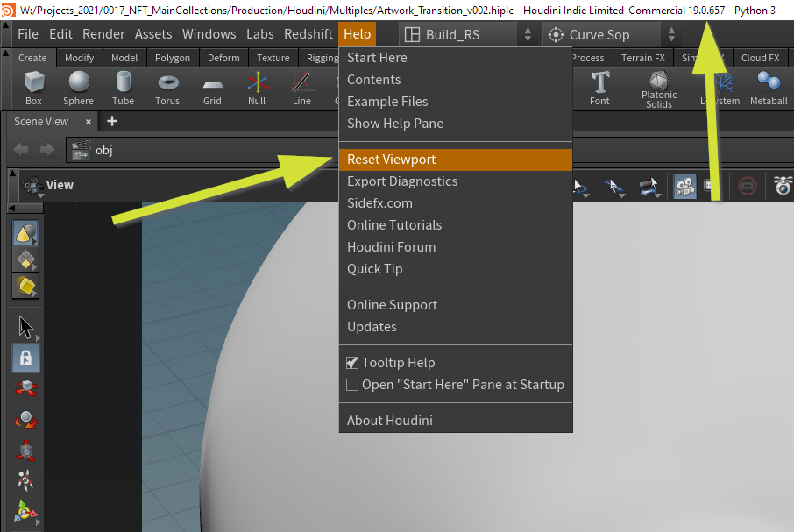Select the Scale tool icon
Screen dimensions: 794x532
point(25,450)
